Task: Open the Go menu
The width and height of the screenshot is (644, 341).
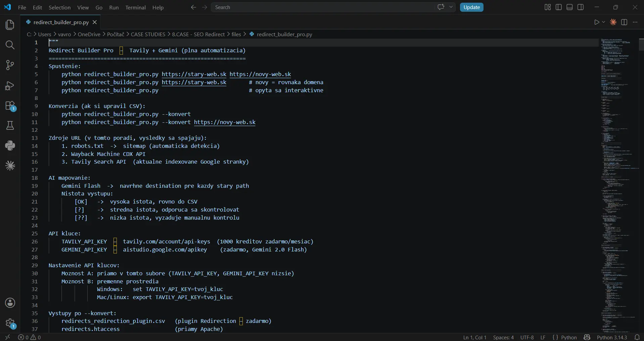Action: click(x=99, y=7)
